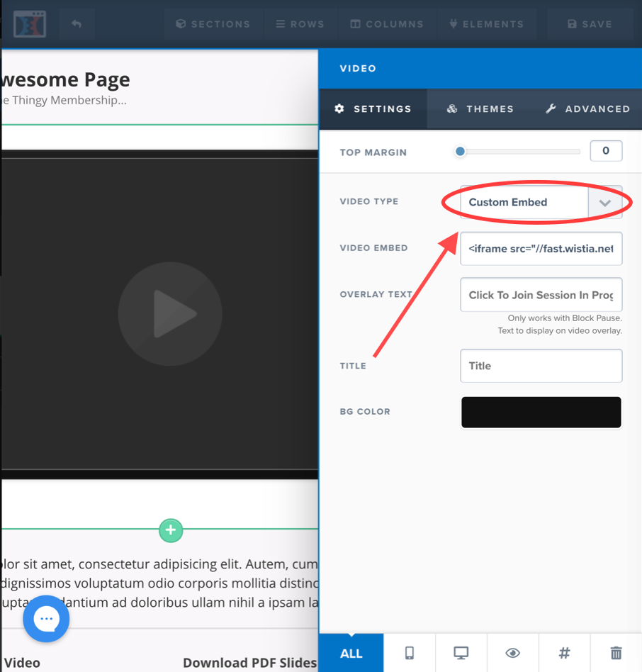Click the 'Video' heading at bottom left
The width and height of the screenshot is (642, 672).
(22, 663)
